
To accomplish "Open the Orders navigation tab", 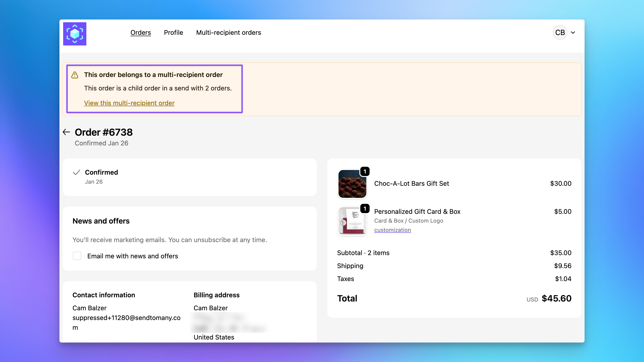I will coord(140,32).
